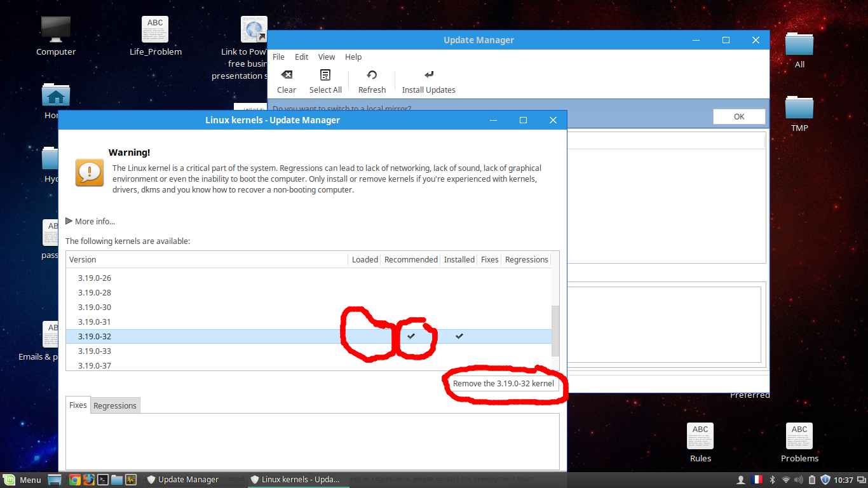The width and height of the screenshot is (868, 488).
Task: Click the Installed checkmark for kernel 3.19.0-32
Action: [x=459, y=336]
